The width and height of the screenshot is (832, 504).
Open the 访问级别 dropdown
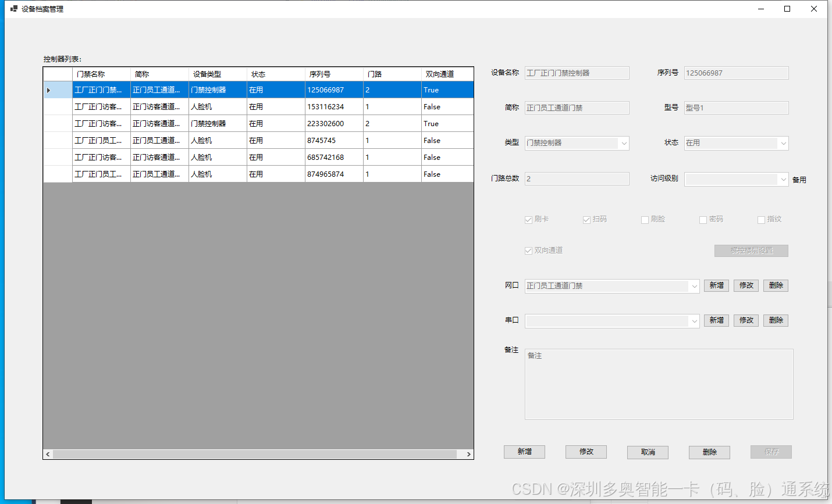pyautogui.click(x=783, y=179)
